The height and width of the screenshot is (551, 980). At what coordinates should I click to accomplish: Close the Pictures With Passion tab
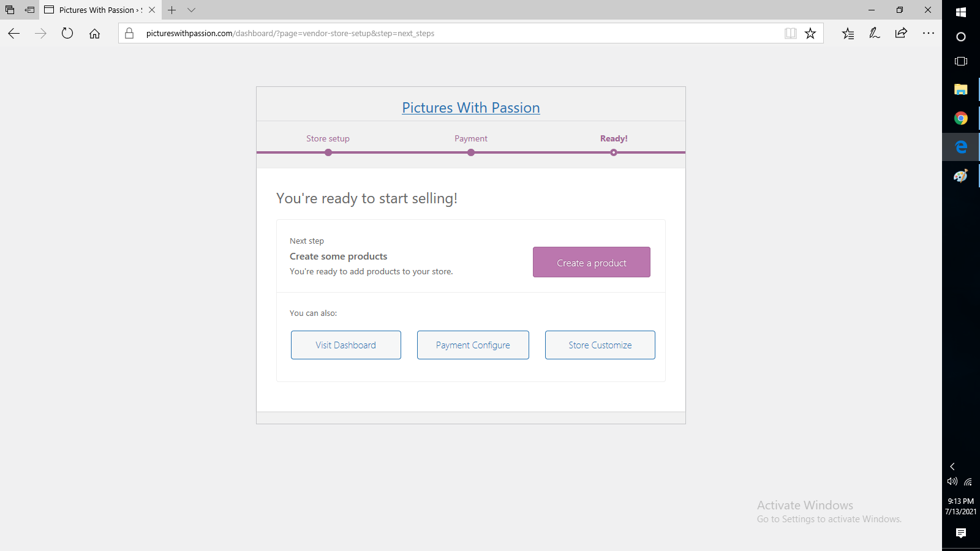pos(152,10)
